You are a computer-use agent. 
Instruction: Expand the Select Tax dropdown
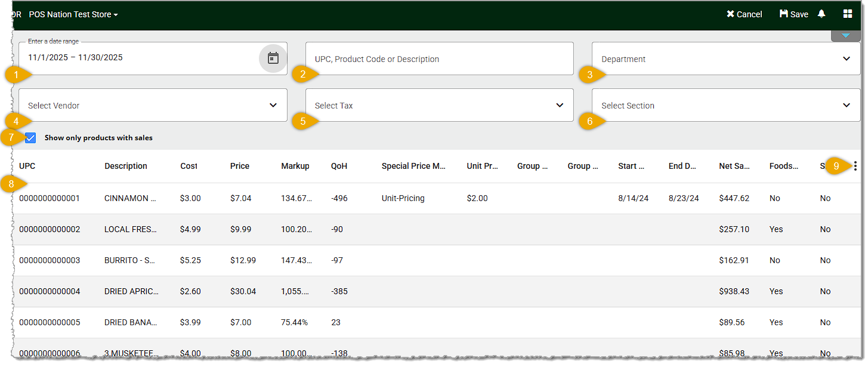tap(439, 105)
